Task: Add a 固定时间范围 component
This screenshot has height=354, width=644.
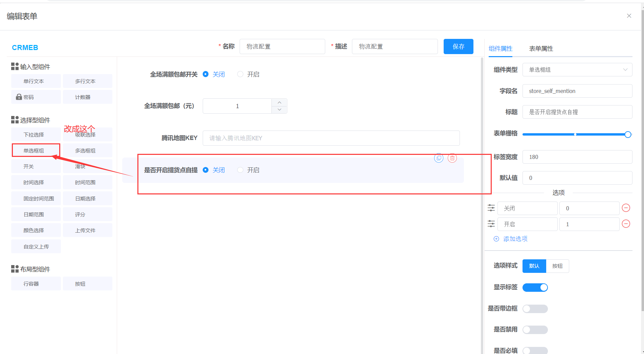Action: (x=36, y=198)
